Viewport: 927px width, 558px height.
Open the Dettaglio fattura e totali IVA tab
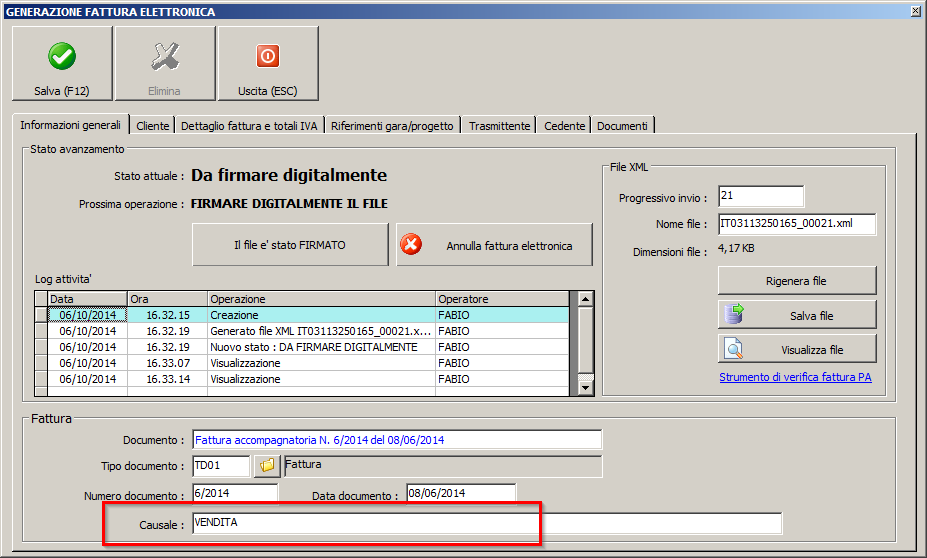[x=249, y=126]
